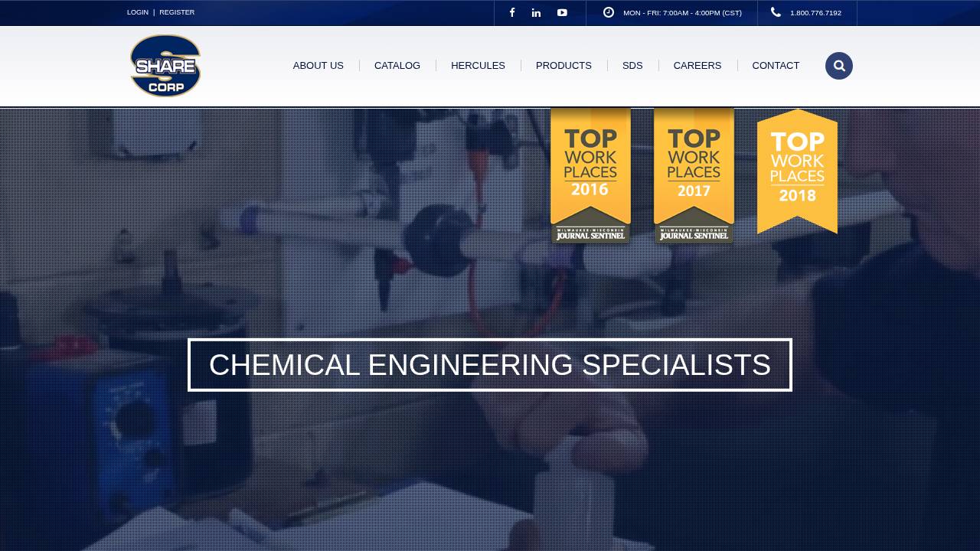980x551 pixels.
Task: Call the 1.800.776.7192 phone number link
Action: point(815,12)
